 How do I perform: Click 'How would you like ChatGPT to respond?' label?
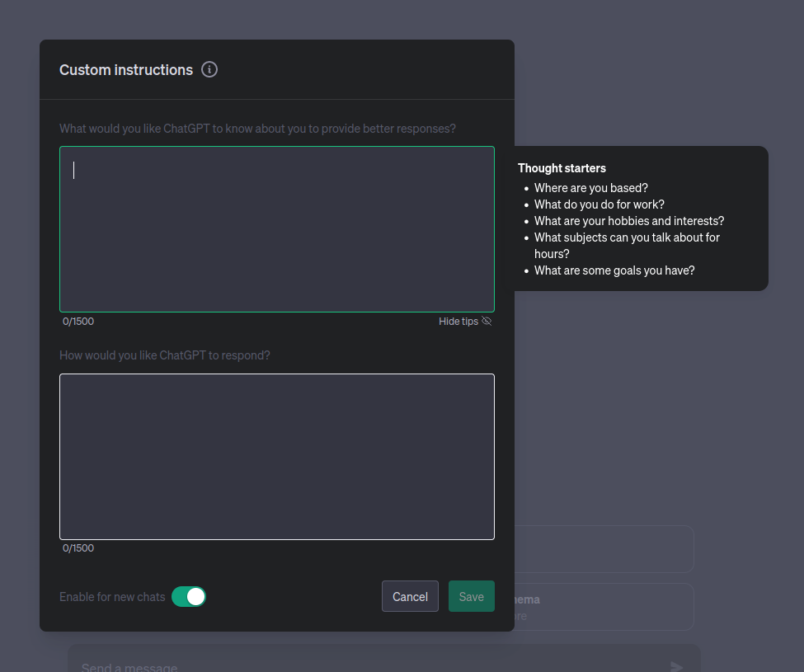pos(165,355)
